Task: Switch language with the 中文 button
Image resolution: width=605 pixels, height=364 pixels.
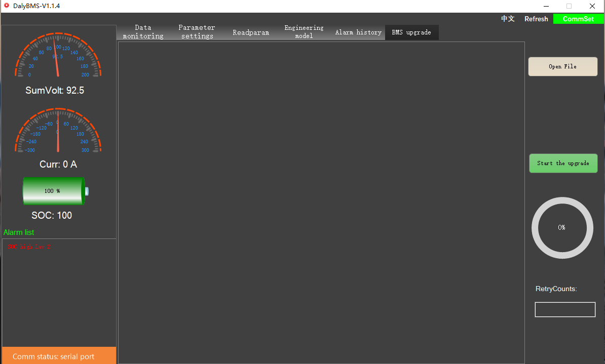Action: (508, 19)
